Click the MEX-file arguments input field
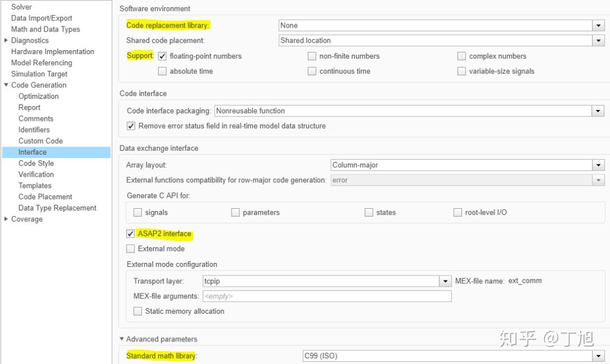This screenshot has height=364, width=610. (x=327, y=296)
